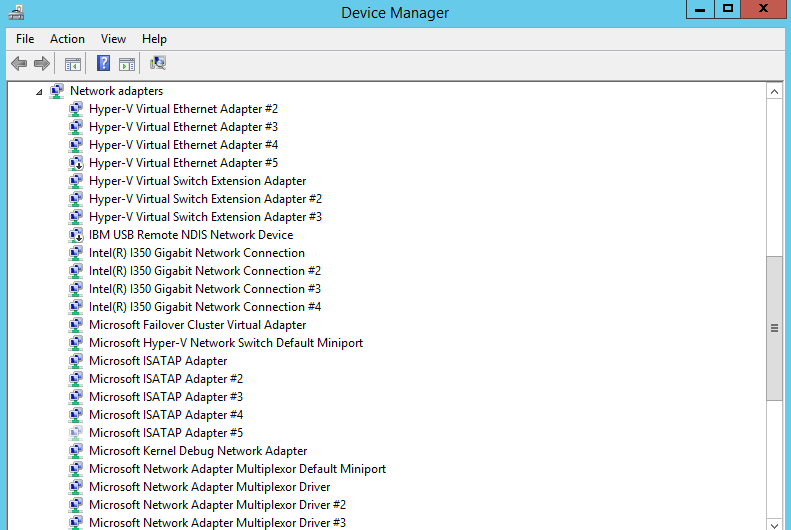
Task: Select the Network adapters category label
Action: [117, 91]
